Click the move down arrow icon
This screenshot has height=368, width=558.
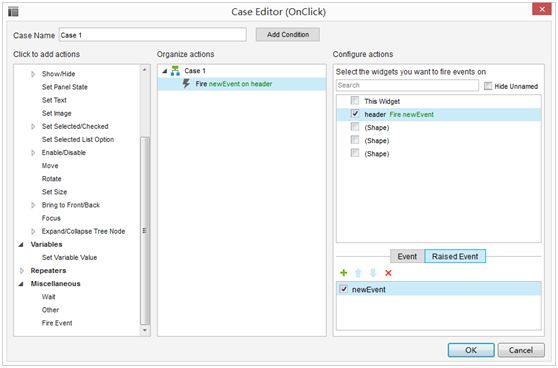tap(373, 273)
